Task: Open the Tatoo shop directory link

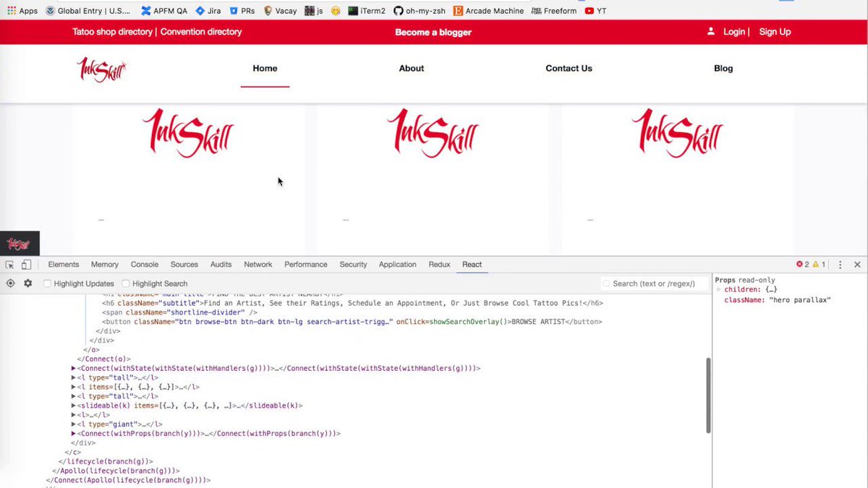Action: (x=112, y=32)
